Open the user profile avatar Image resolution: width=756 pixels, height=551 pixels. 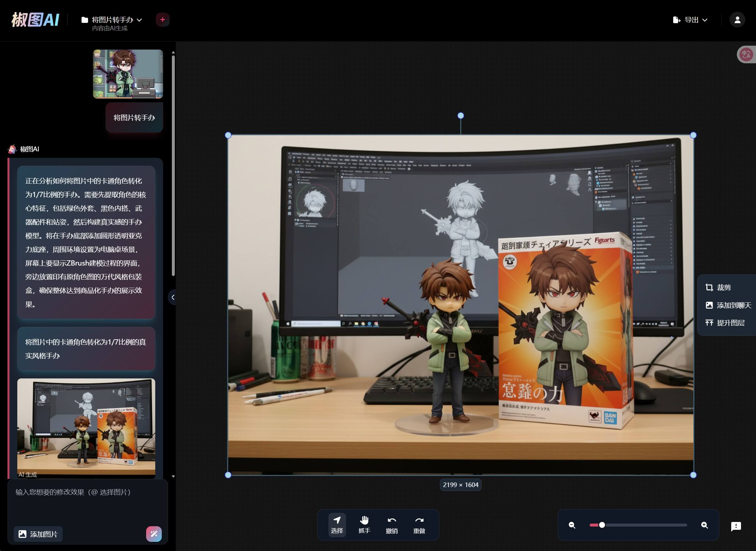click(x=737, y=20)
